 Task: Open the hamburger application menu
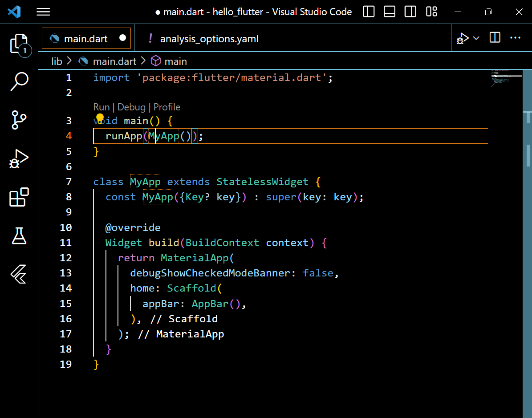coord(44,12)
